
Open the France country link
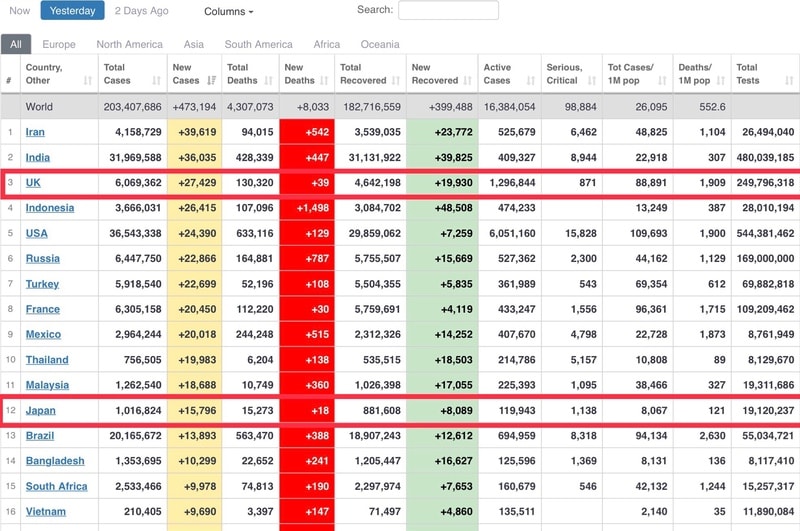pyautogui.click(x=43, y=309)
